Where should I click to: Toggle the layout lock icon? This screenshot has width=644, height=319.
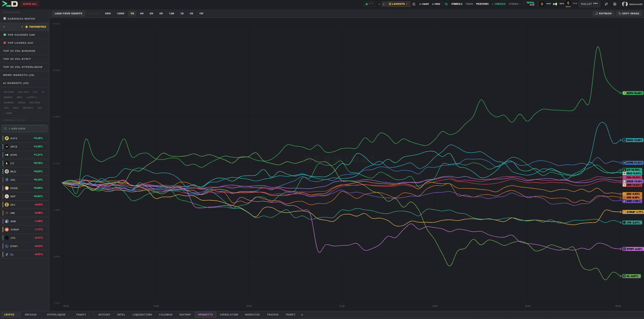coord(414,4)
